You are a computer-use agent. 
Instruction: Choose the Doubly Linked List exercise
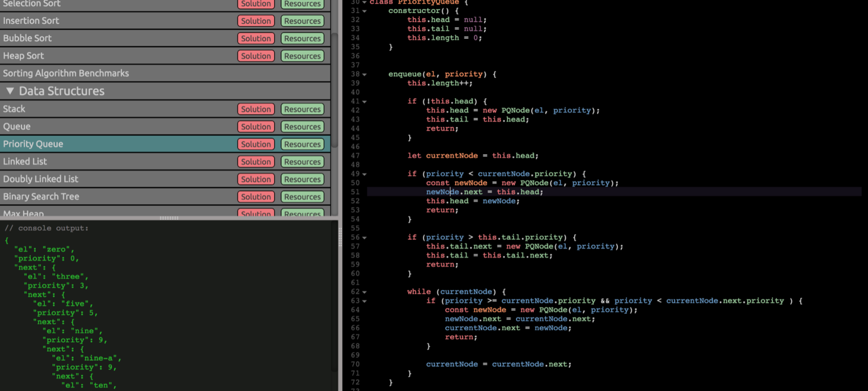coord(165,179)
